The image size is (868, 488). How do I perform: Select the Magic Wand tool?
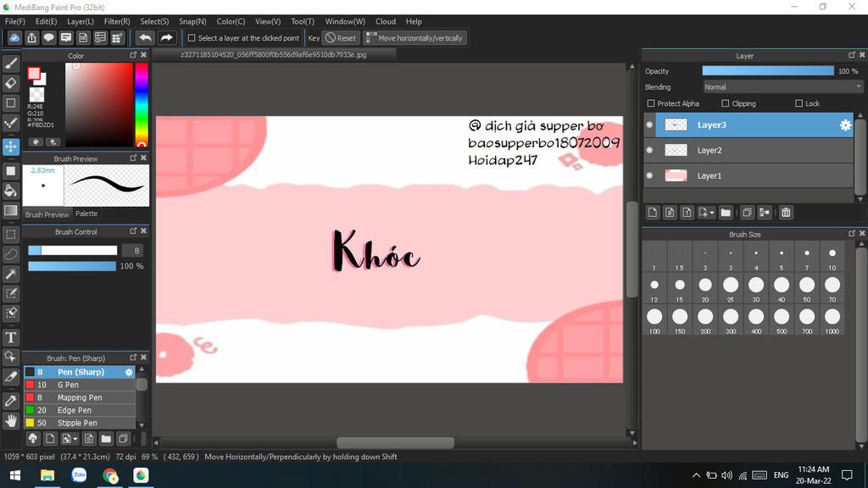click(10, 274)
